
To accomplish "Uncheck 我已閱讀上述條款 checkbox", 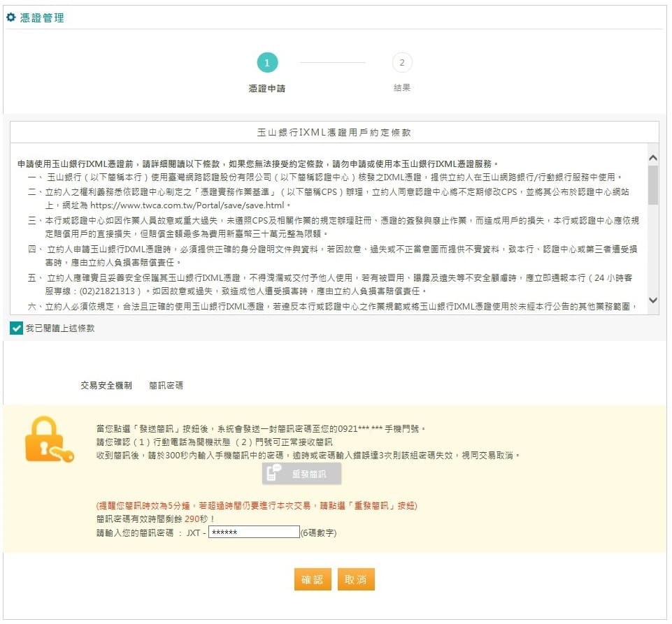I will (x=16, y=328).
